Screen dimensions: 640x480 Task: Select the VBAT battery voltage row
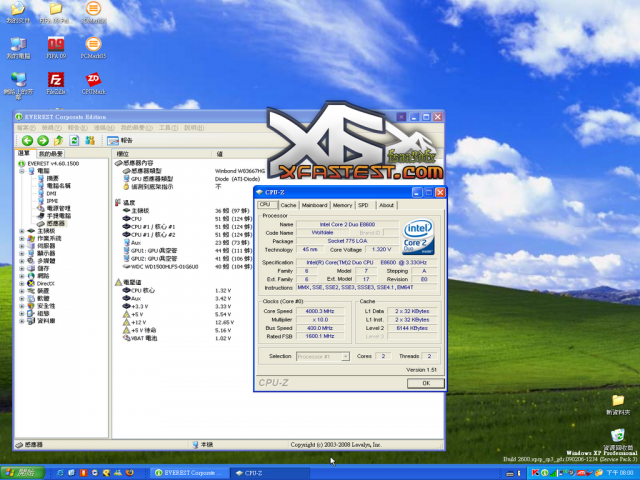point(178,338)
